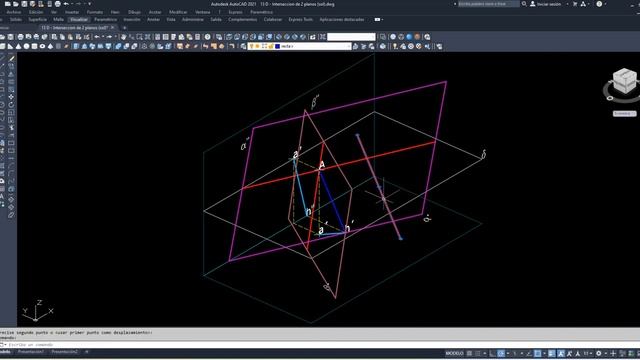Toggle ribbon minimize button after Aplicaciones destacadas
Viewport: 640px width, 360px height.
pos(379,20)
